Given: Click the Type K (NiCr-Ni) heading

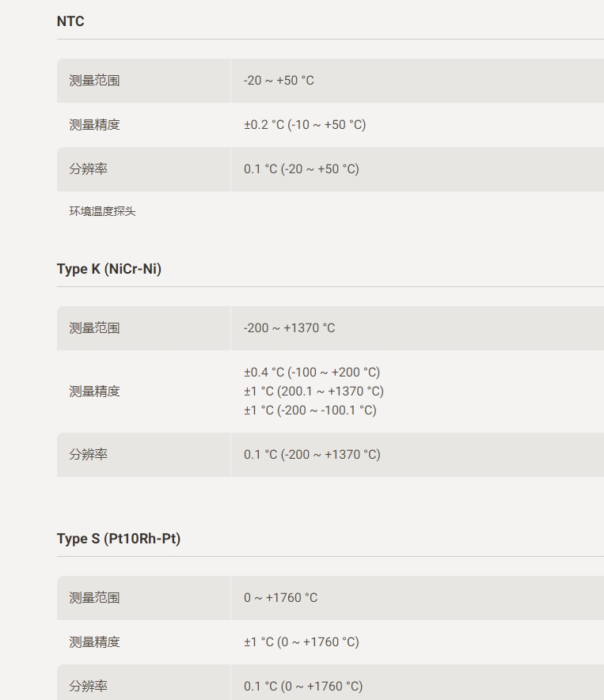Looking at the screenshot, I should point(109,269).
